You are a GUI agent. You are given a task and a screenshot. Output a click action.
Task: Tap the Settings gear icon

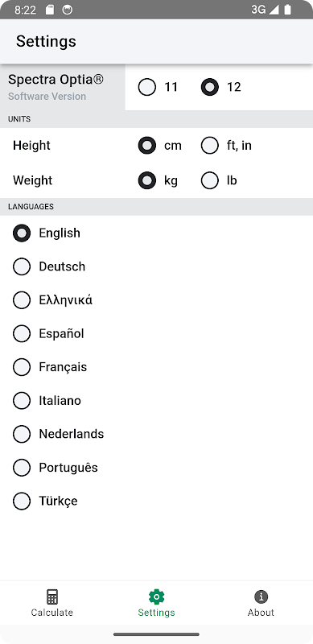156,597
